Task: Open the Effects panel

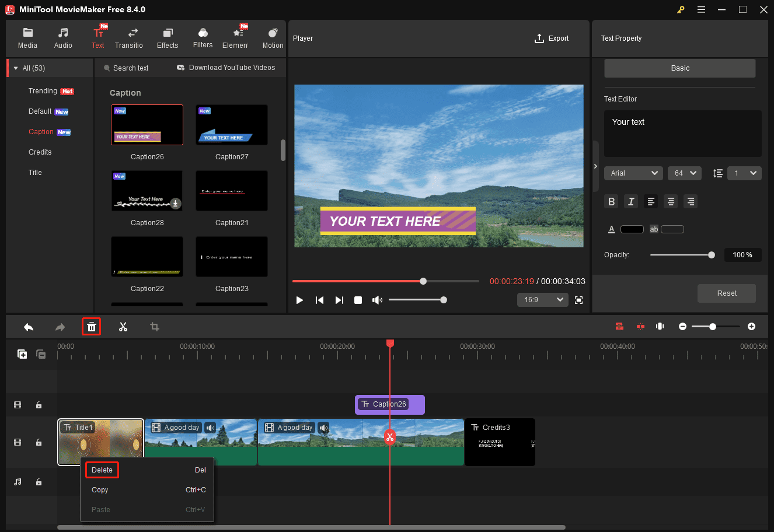Action: pos(168,37)
